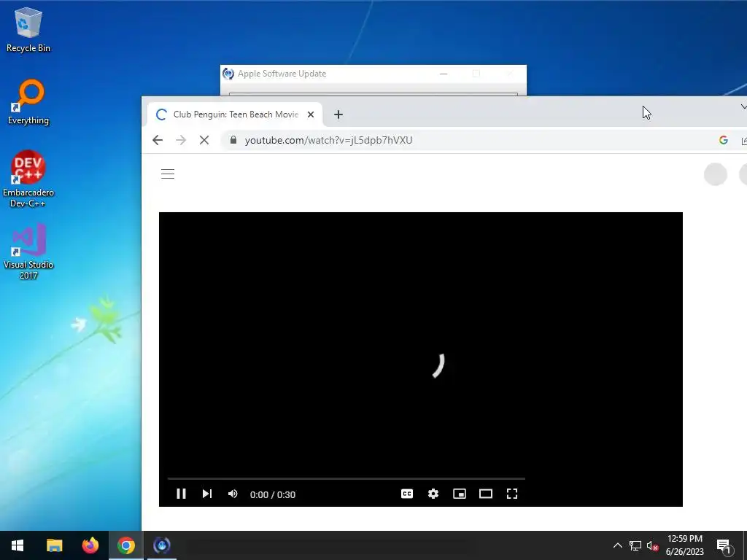Screen dimensions: 747x560
Task: Launch Firefox from the taskbar
Action: [x=90, y=545]
